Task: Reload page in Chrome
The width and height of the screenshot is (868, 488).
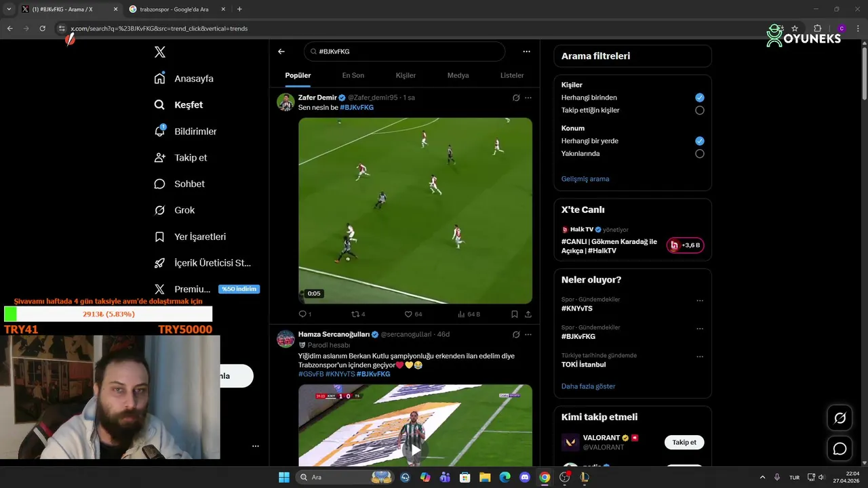Action: coord(42,28)
